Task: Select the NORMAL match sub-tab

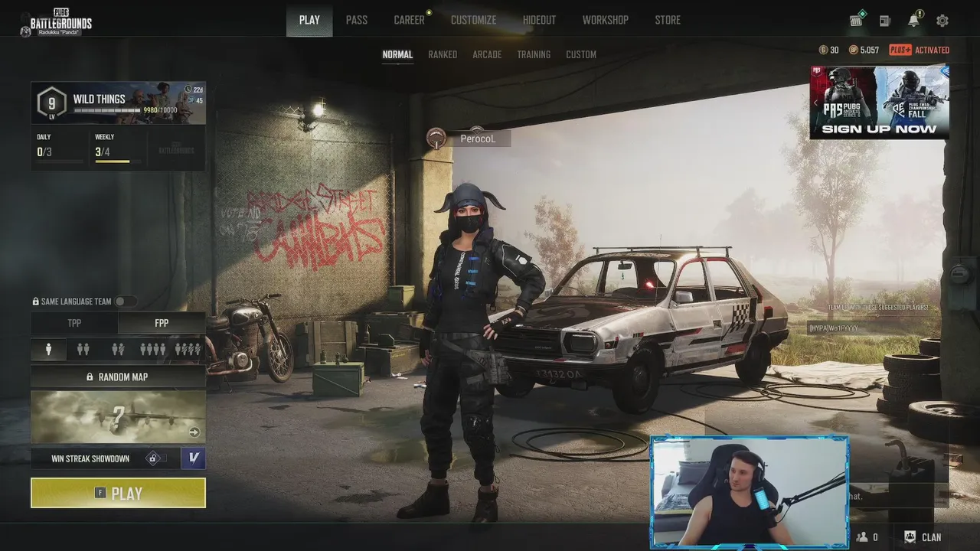Action: 397,54
